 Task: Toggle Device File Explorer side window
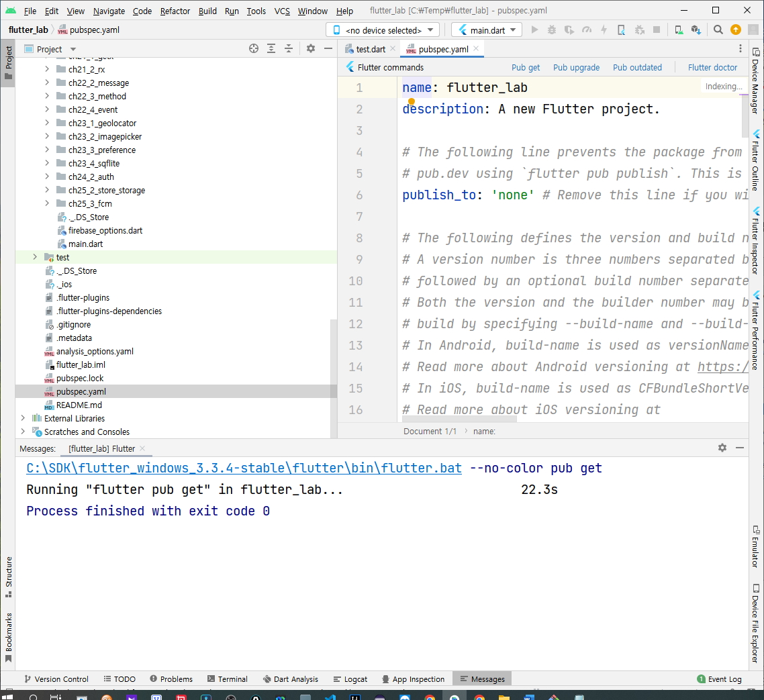(x=756, y=623)
